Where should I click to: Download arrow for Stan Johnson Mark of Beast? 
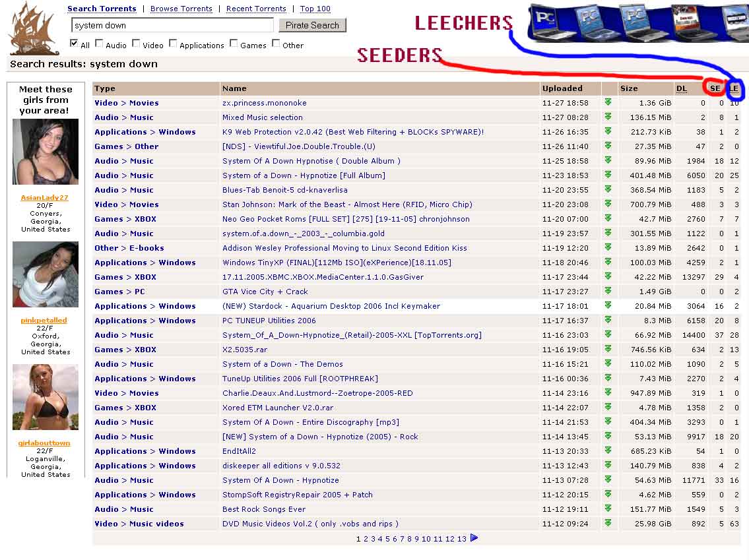(608, 203)
